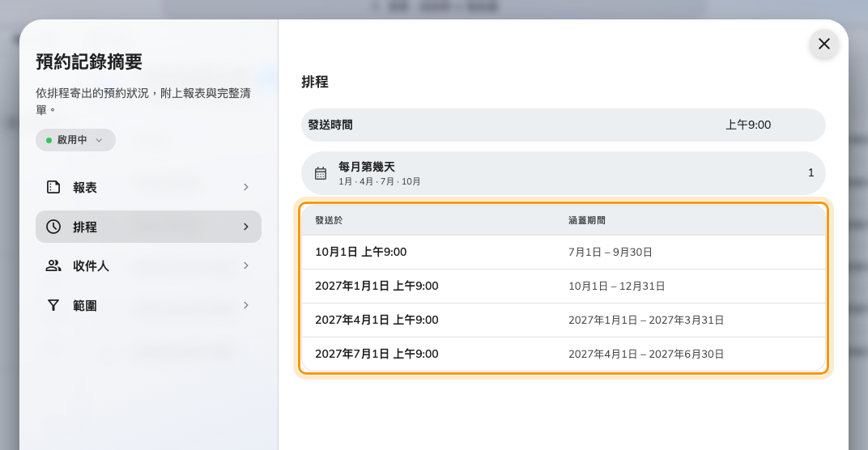This screenshot has height=450, width=868.
Task: Click the 涵蓋期間 column header
Action: click(587, 220)
